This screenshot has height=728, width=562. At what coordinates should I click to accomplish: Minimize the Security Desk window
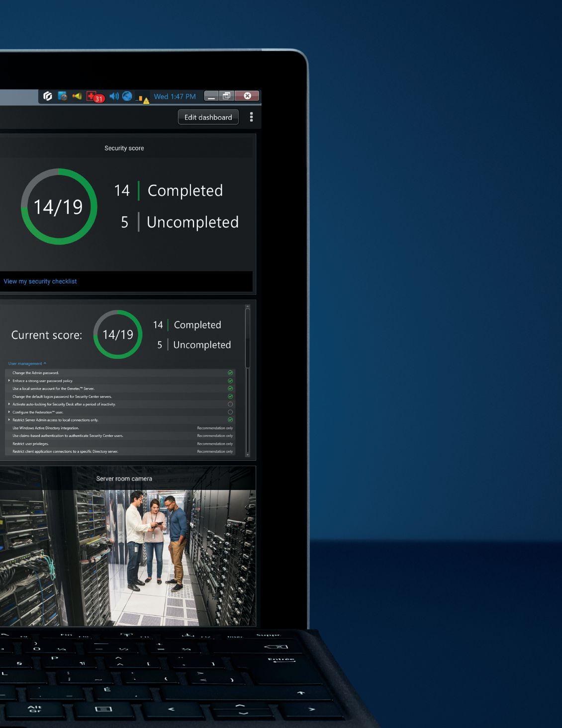211,96
